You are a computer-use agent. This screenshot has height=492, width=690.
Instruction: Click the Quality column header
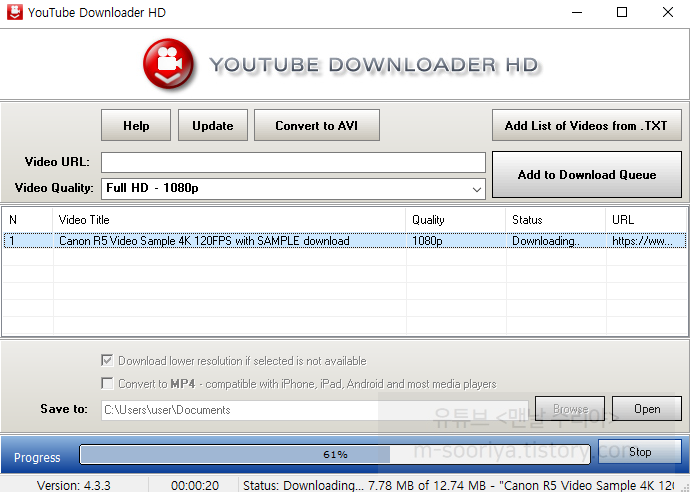[455, 220]
